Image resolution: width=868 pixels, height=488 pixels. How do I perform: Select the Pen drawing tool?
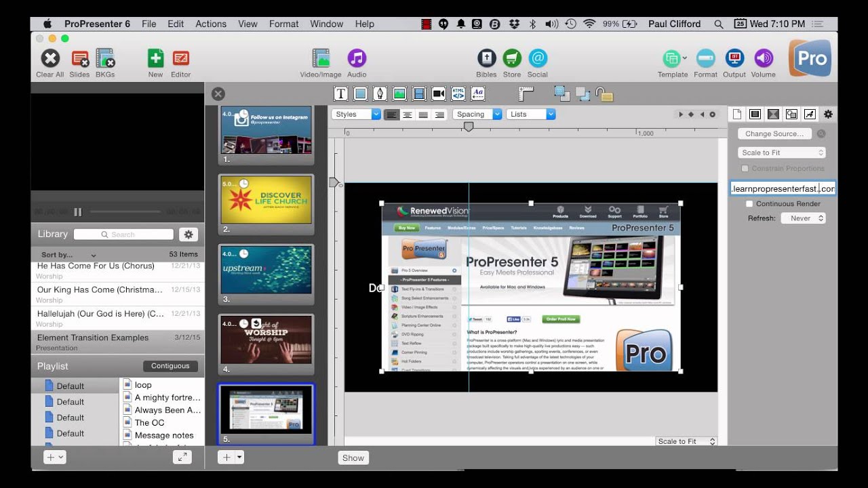pyautogui.click(x=380, y=94)
